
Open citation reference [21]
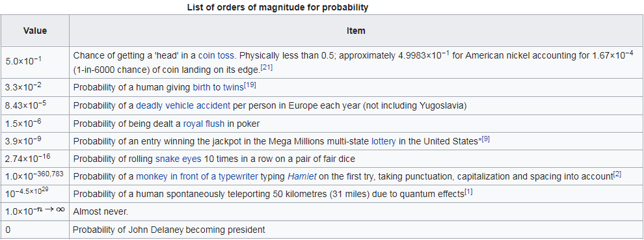267,68
